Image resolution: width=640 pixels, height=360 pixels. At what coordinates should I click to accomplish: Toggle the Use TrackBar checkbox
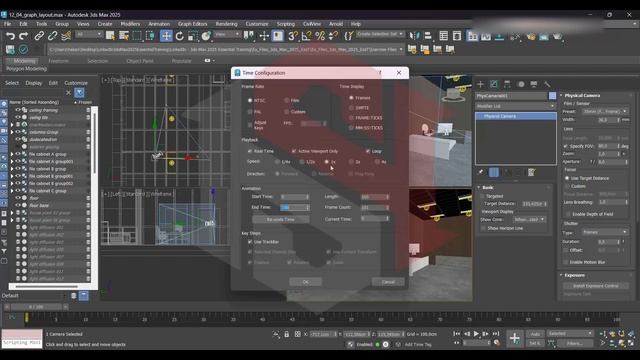point(250,242)
